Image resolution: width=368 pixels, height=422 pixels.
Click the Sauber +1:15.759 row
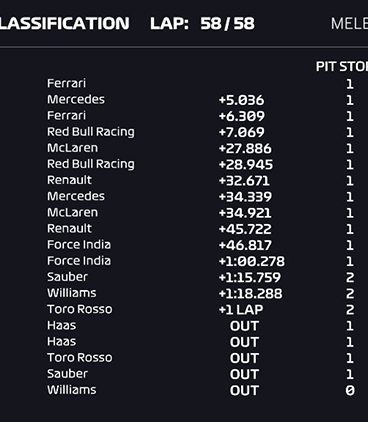click(x=200, y=277)
